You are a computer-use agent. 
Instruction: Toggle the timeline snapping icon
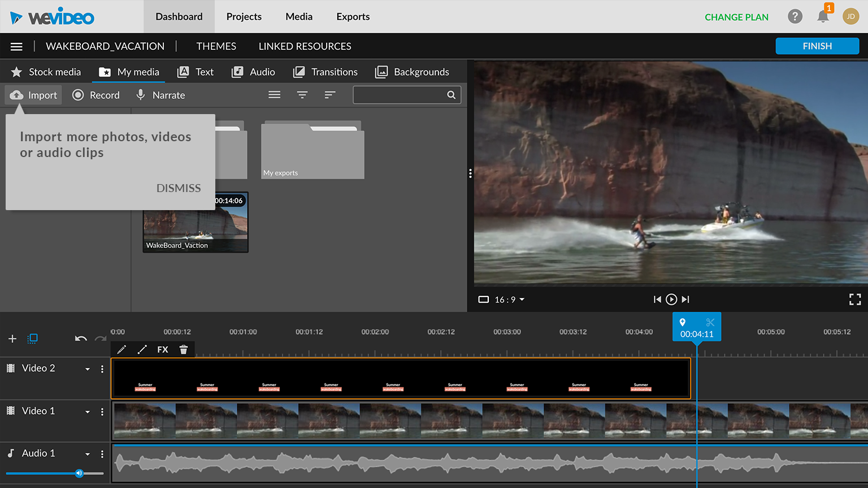coord(33,339)
